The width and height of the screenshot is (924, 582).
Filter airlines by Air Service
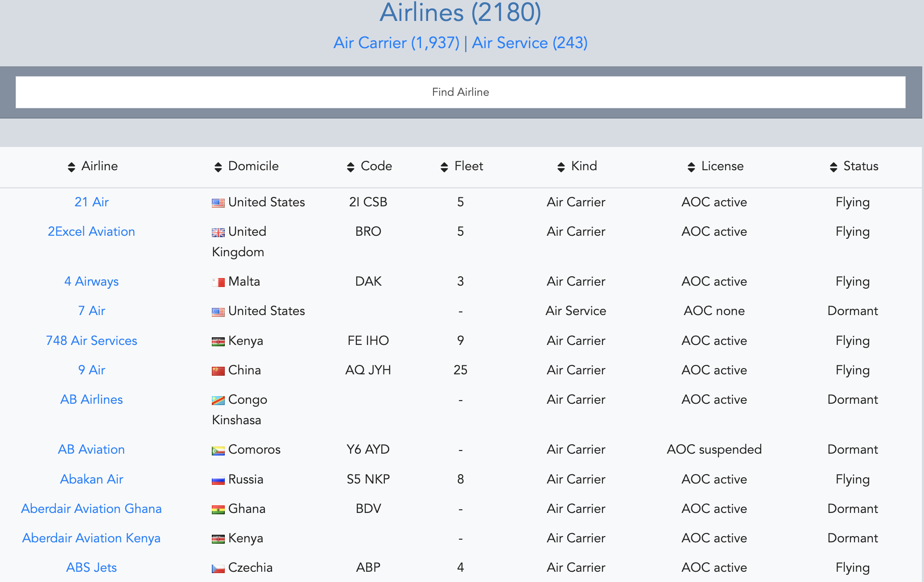(x=529, y=43)
